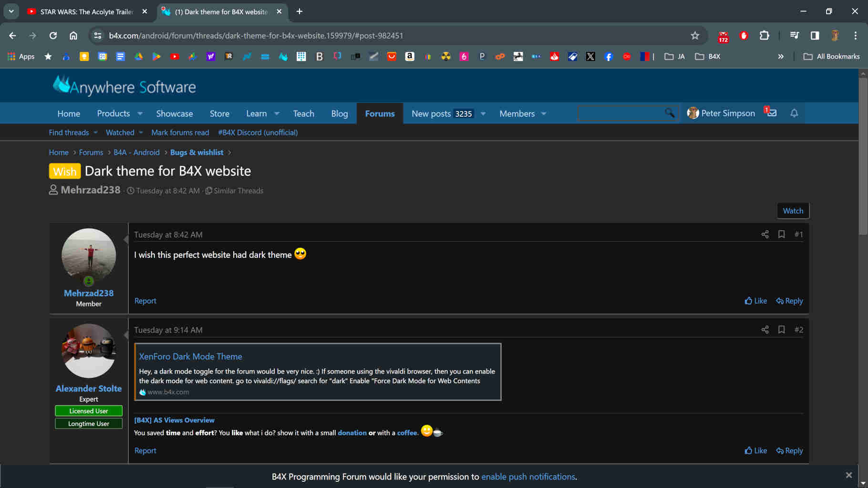Expand the New posts dropdown arrow
The height and width of the screenshot is (488, 868).
tap(483, 113)
